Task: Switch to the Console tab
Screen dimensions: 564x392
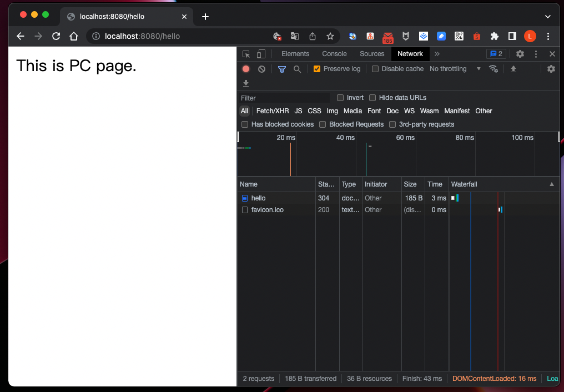Action: [x=334, y=54]
